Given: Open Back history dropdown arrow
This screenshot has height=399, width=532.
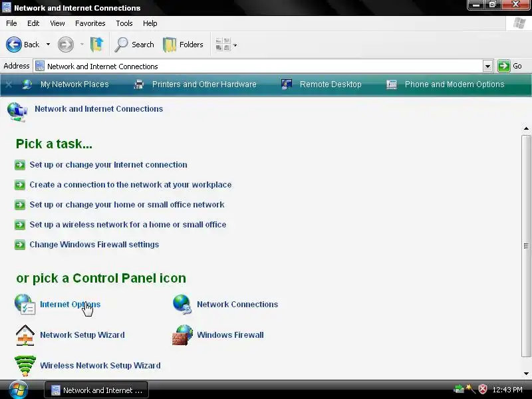Looking at the screenshot, I should [x=48, y=45].
